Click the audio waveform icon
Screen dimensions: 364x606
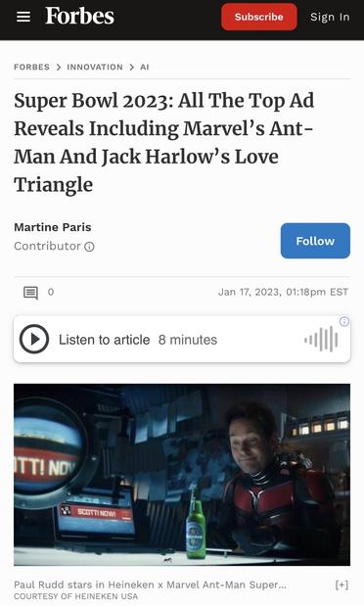click(321, 340)
